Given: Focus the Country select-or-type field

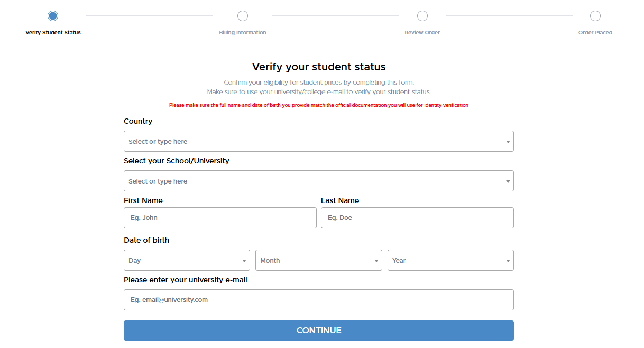Looking at the screenshot, I should [x=312, y=142].
